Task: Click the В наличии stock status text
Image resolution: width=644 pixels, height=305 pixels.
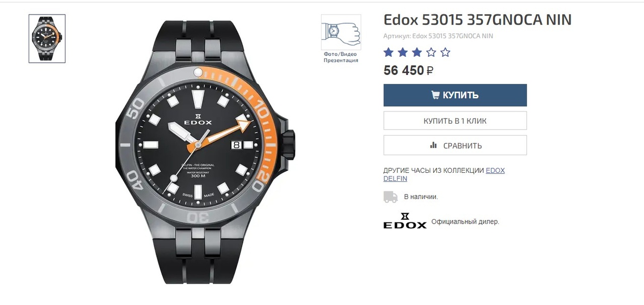Action: [421, 197]
